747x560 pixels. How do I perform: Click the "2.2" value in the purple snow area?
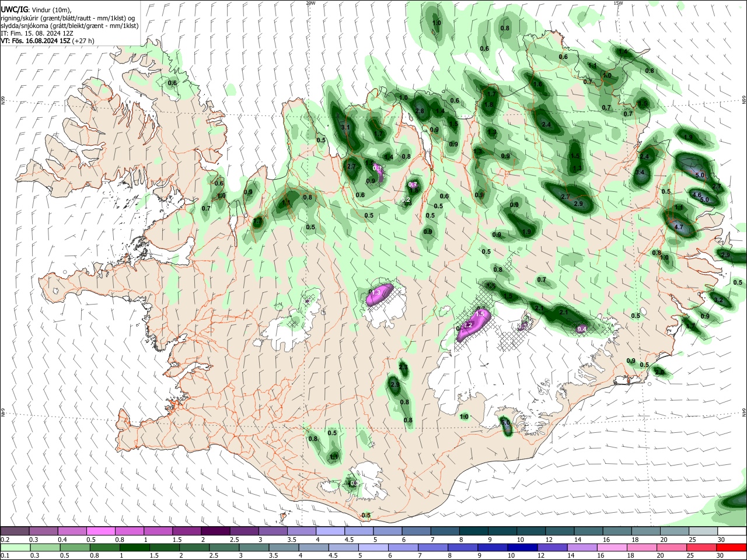pyautogui.click(x=467, y=325)
